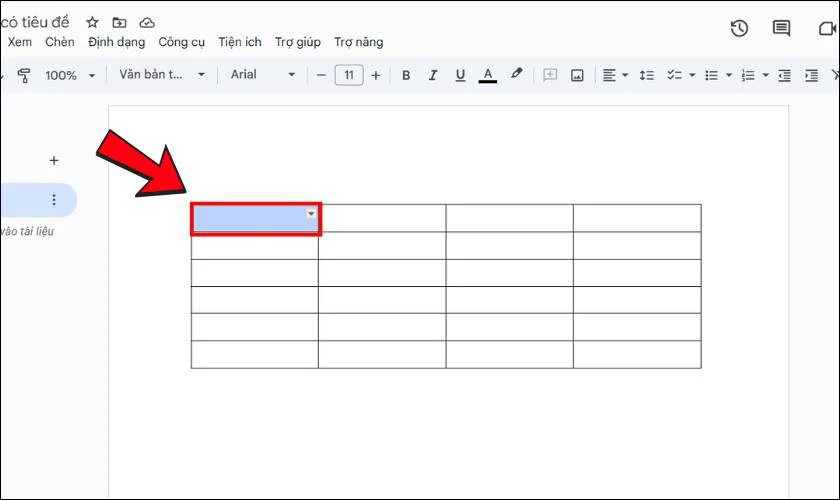Open version history clock icon
Screen dimensions: 840x500
coord(739,28)
